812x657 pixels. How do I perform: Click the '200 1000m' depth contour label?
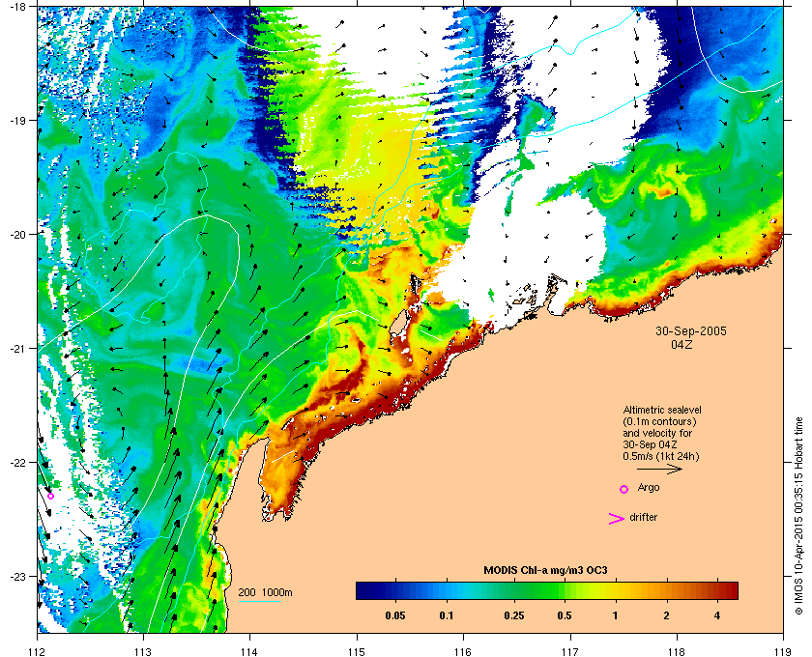tap(265, 592)
